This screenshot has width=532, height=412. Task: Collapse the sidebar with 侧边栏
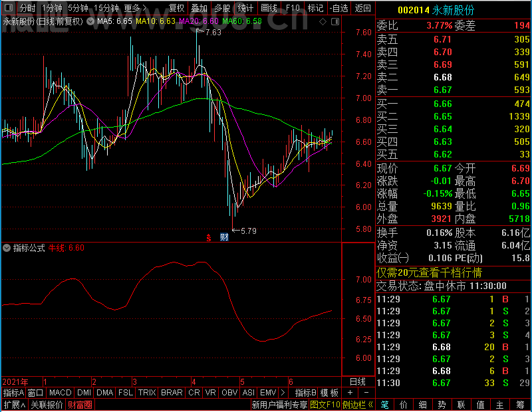pos(358,405)
